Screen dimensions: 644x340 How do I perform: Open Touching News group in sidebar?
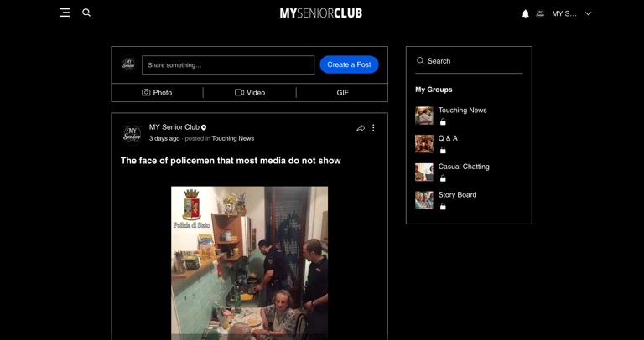click(463, 110)
